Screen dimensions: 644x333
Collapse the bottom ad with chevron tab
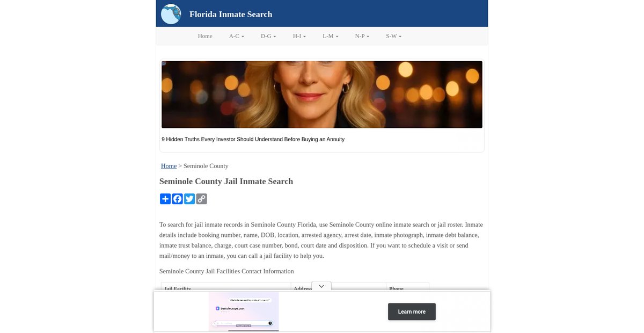[x=321, y=286]
